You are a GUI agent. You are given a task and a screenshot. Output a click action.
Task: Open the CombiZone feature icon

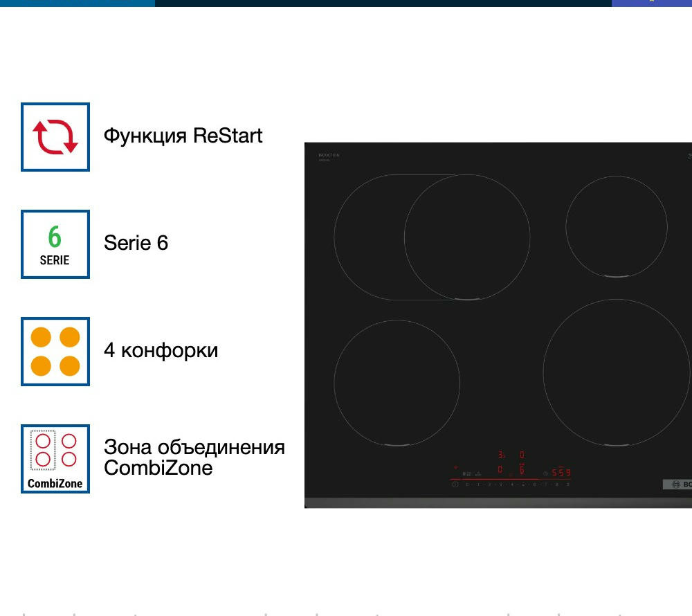(x=55, y=459)
